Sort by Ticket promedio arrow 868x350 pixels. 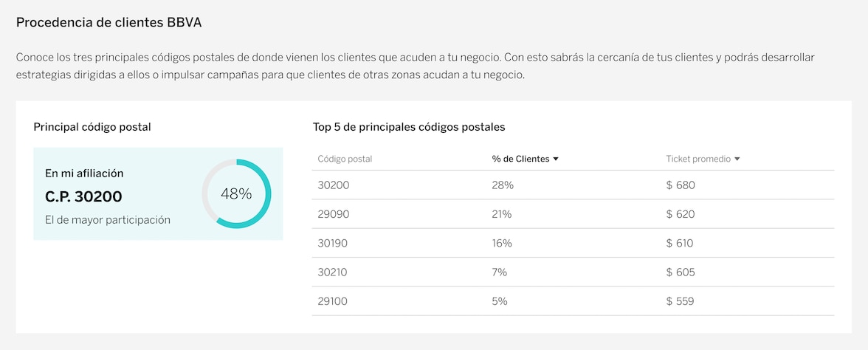[x=737, y=159]
